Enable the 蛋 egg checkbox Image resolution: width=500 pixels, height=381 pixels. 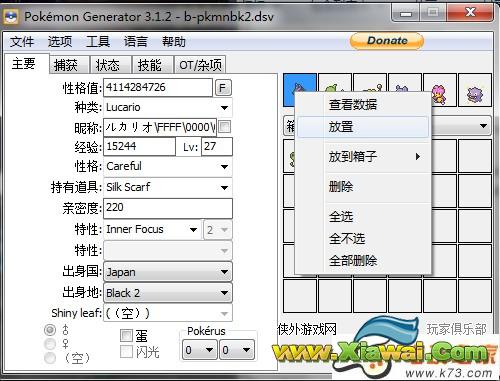pos(126,335)
